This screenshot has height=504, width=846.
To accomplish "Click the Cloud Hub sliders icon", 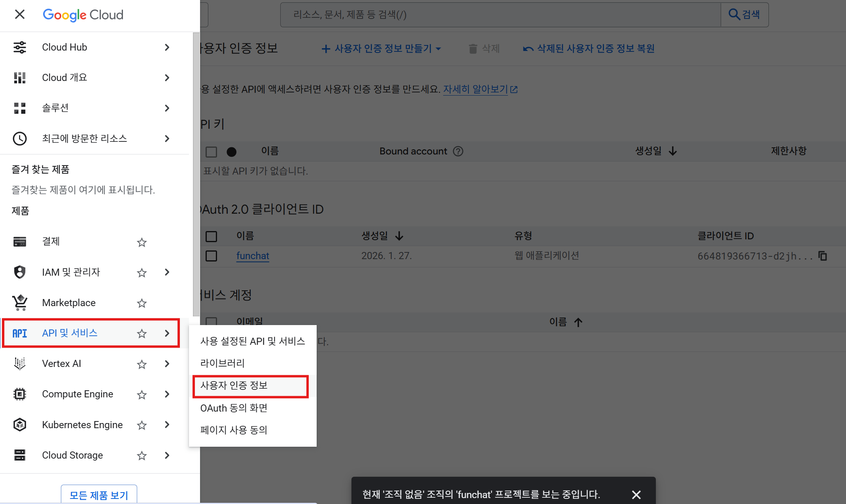I will coord(19,47).
